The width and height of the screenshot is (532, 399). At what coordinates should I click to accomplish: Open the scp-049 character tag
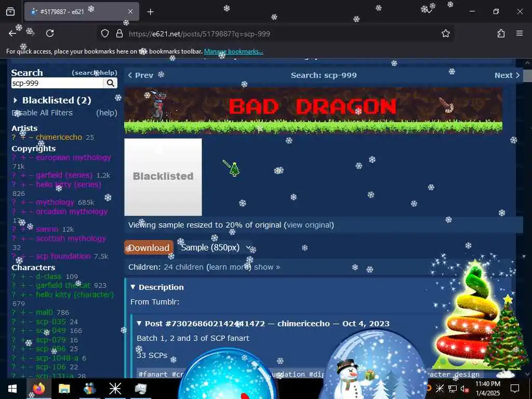(x=51, y=330)
